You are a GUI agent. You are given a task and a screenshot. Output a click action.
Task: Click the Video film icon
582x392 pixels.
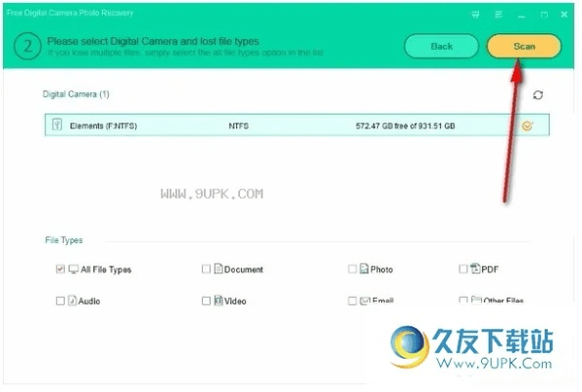click(218, 300)
